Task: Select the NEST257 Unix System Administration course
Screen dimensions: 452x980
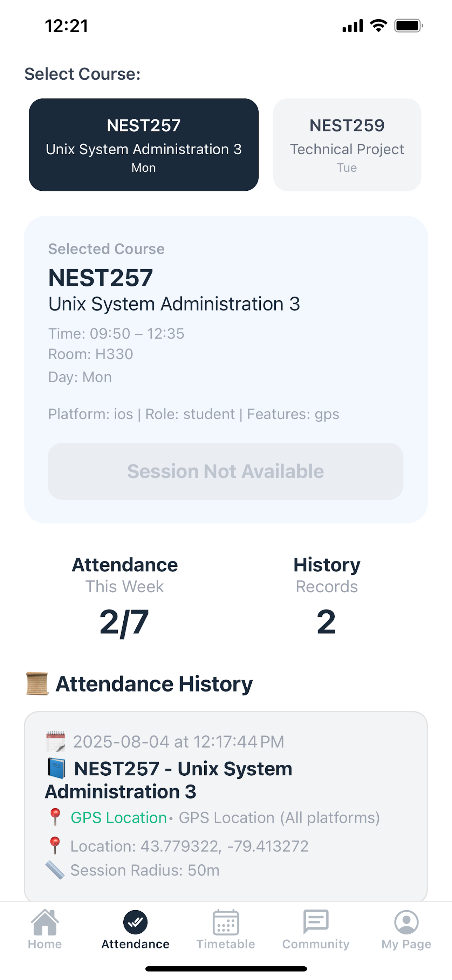Action: point(144,144)
